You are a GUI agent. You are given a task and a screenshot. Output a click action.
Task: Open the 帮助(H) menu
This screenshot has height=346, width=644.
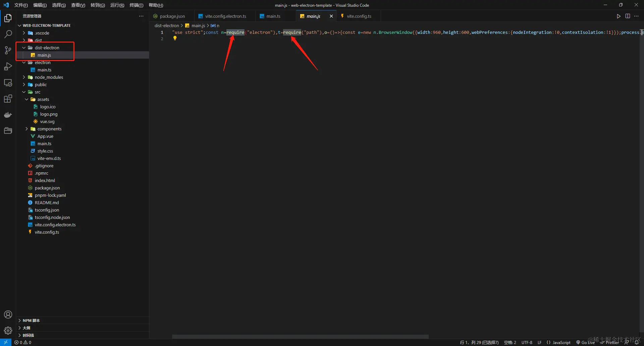(x=156, y=5)
